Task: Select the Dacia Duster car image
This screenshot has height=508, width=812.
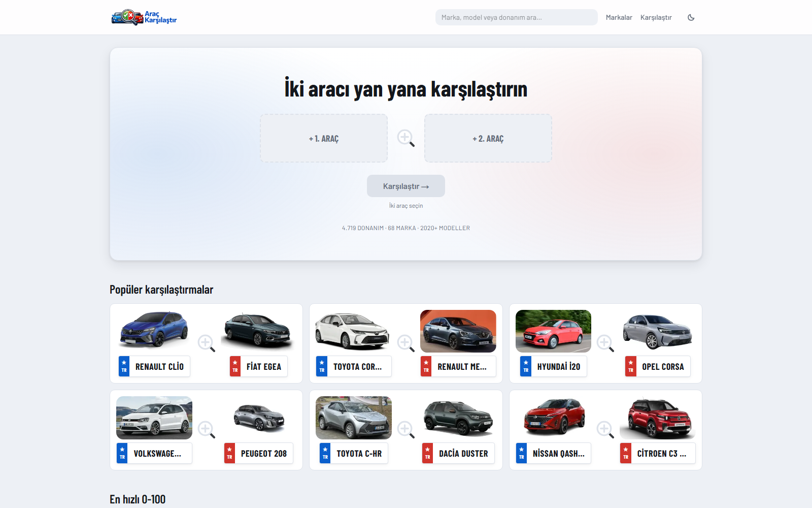Action: (458, 418)
